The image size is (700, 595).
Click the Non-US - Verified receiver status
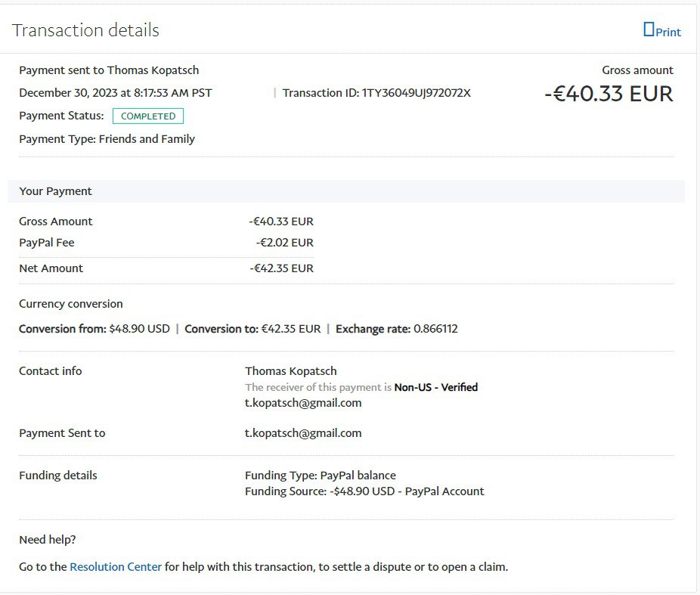[x=436, y=387]
